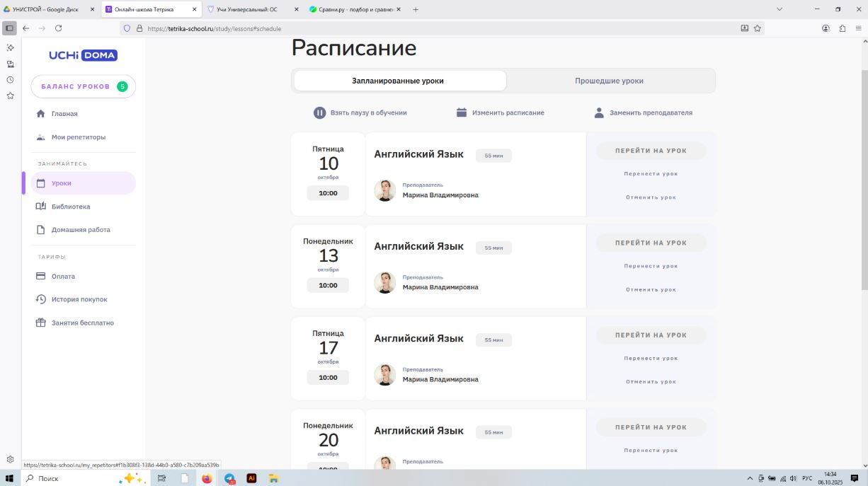Open Главная via the home icon
Viewport: 868px width, 486px height.
coord(41,114)
